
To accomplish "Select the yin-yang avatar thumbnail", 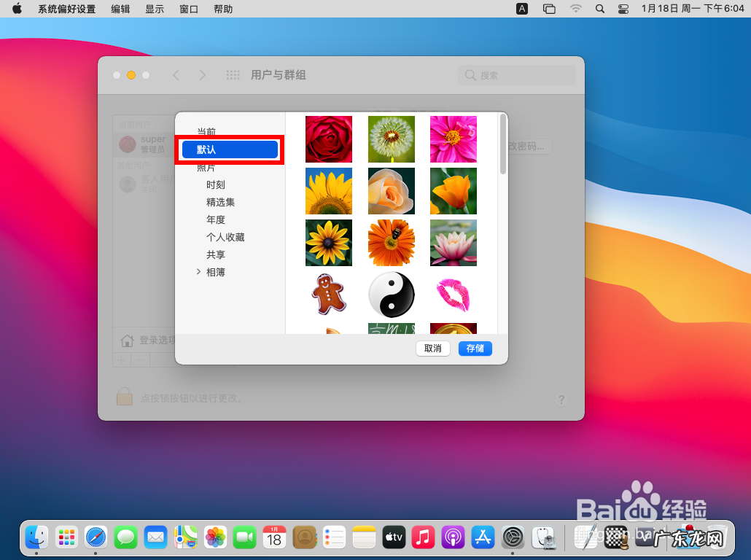I will pyautogui.click(x=391, y=294).
